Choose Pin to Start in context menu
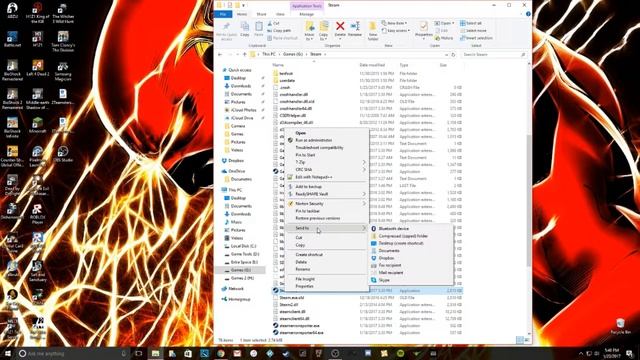The width and height of the screenshot is (640, 360). (305, 155)
